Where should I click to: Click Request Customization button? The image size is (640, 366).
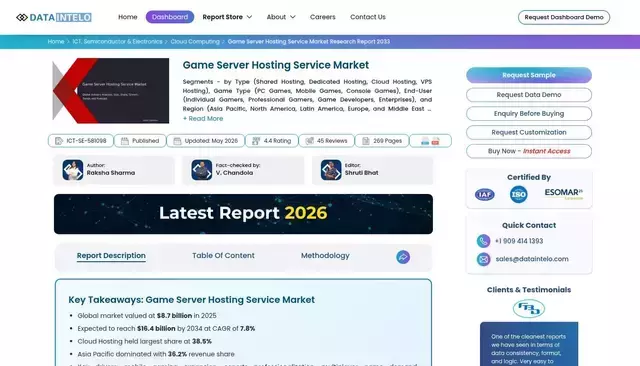529,132
